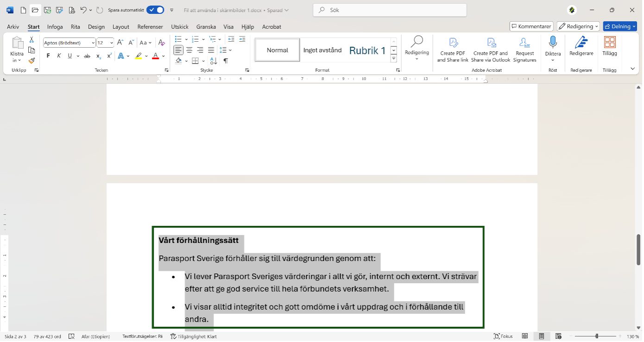Toggle paragraph marks display
The image size is (644, 342).
tap(226, 61)
